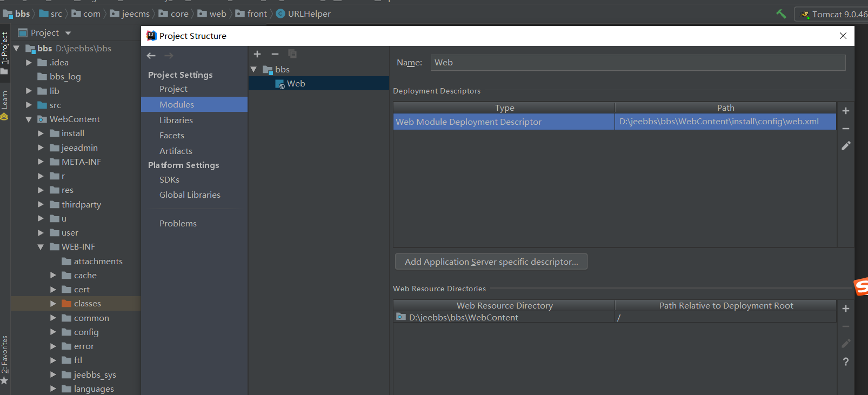Open the Project view dropdown
The height and width of the screenshot is (395, 868).
click(x=68, y=33)
